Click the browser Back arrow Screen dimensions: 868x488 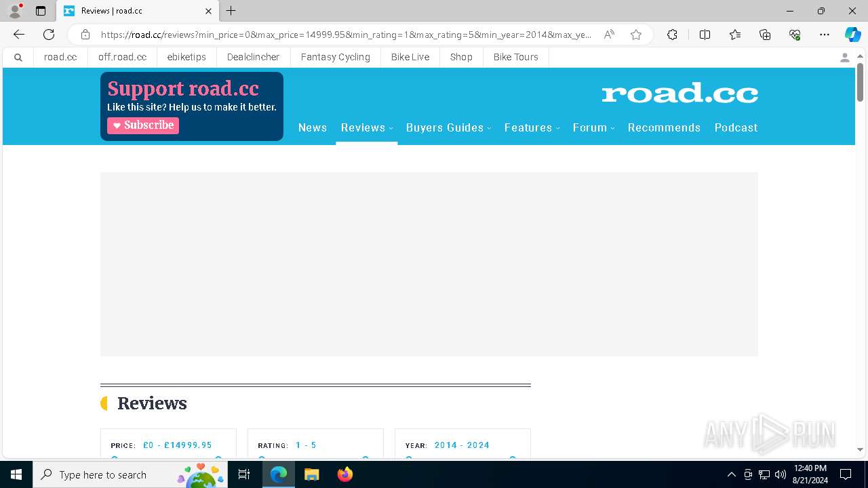click(x=19, y=35)
